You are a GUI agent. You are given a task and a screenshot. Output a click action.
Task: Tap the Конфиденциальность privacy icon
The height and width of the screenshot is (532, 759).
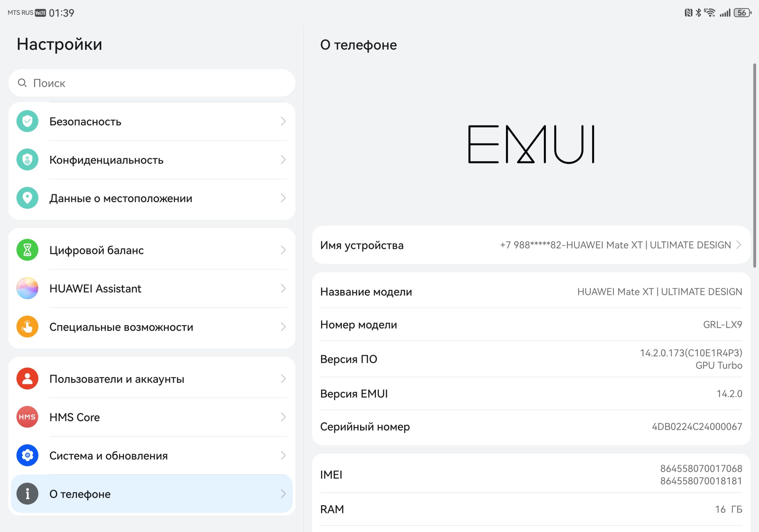tap(28, 159)
